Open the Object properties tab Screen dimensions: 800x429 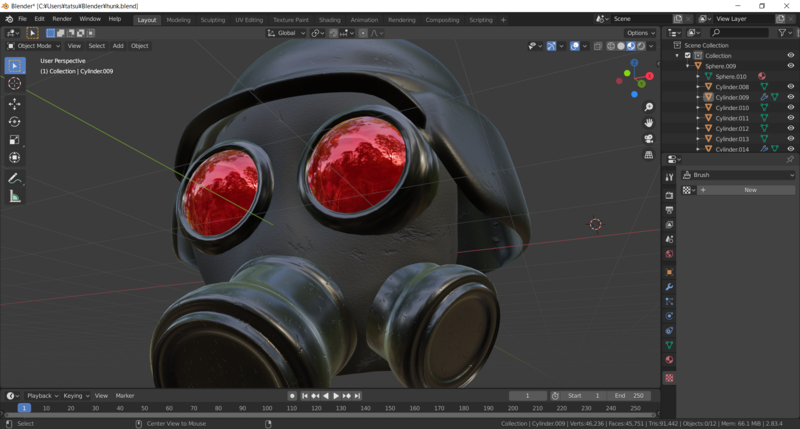(669, 272)
